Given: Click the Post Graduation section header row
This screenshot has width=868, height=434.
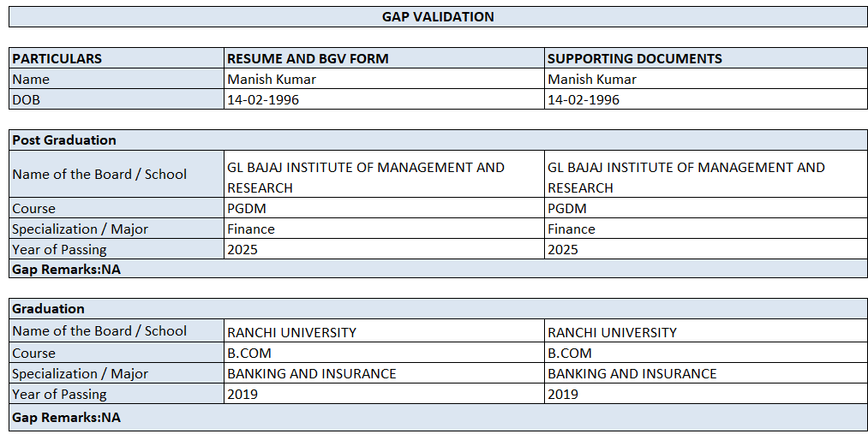Looking at the screenshot, I should pos(64,140).
